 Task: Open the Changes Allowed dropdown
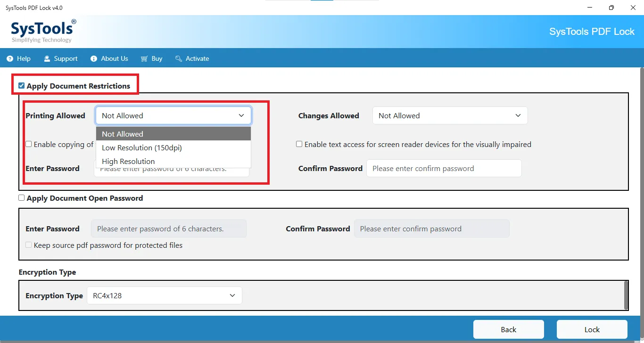450,115
